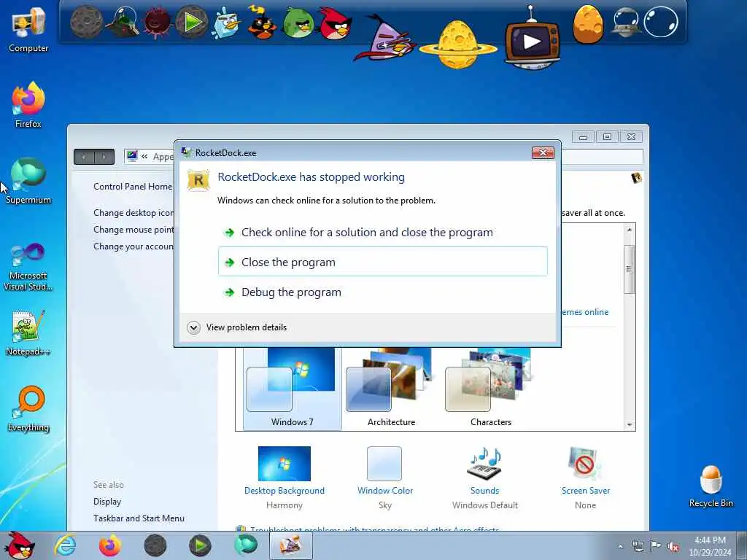Viewport: 747px width, 560px height.
Task: Click the theme list scroll down arrow
Action: click(630, 424)
